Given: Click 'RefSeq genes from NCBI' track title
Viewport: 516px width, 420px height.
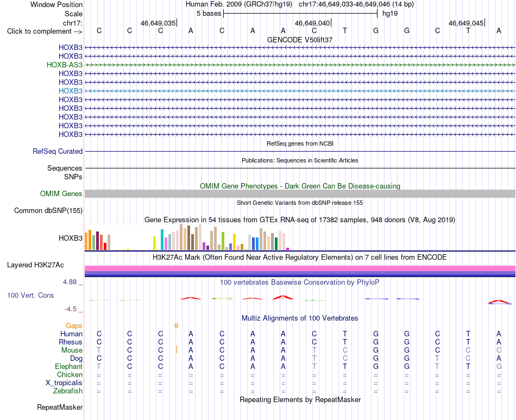Looking at the screenshot, I should pos(300,143).
